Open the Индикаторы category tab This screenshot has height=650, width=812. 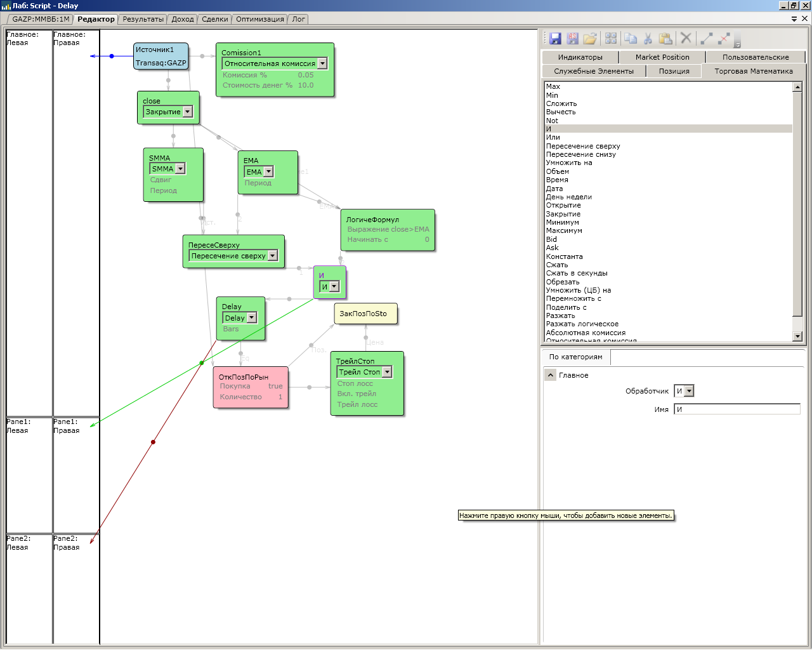[x=580, y=57]
